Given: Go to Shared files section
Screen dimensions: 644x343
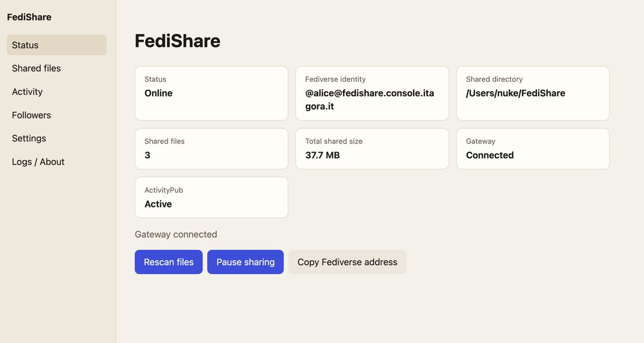Looking at the screenshot, I should tap(57, 68).
